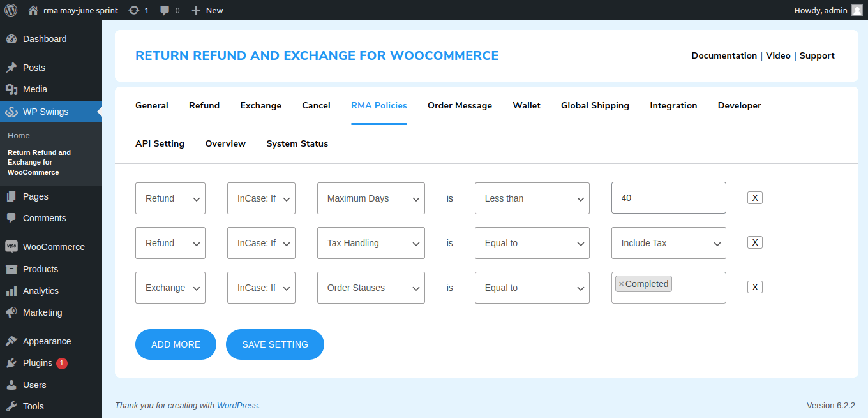Screen dimensions: 868x419
Task: Switch to the General tab
Action: 152,106
